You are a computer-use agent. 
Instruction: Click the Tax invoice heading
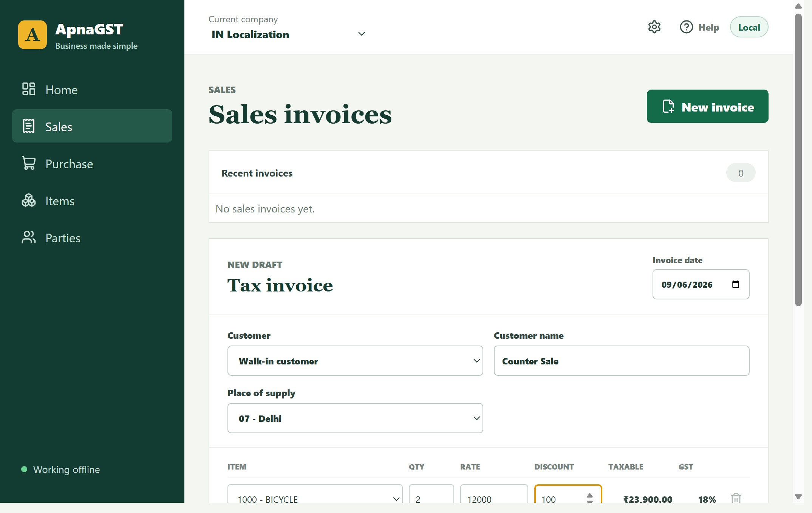[280, 285]
